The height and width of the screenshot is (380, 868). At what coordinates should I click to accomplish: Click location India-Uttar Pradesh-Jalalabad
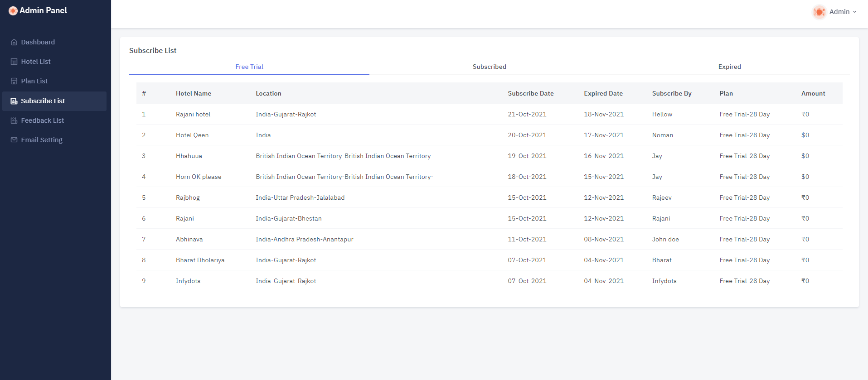coord(300,197)
